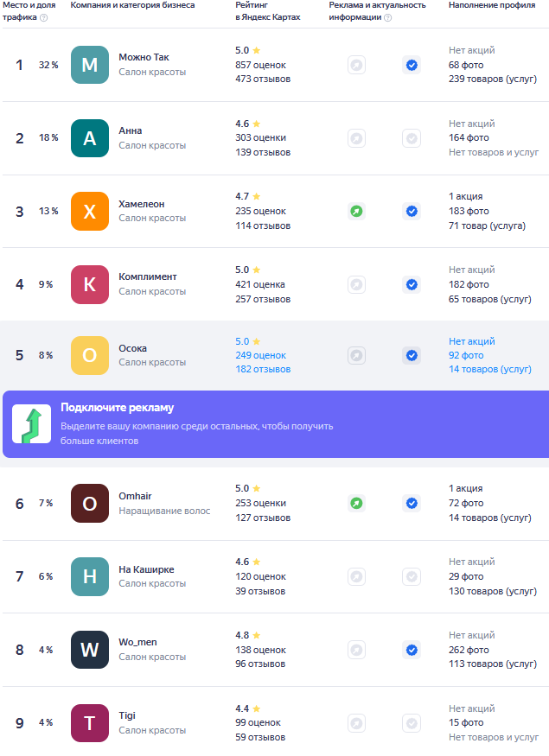
Task: Click '14 товаров (услуг)' link in Осока row
Action: pos(489,369)
